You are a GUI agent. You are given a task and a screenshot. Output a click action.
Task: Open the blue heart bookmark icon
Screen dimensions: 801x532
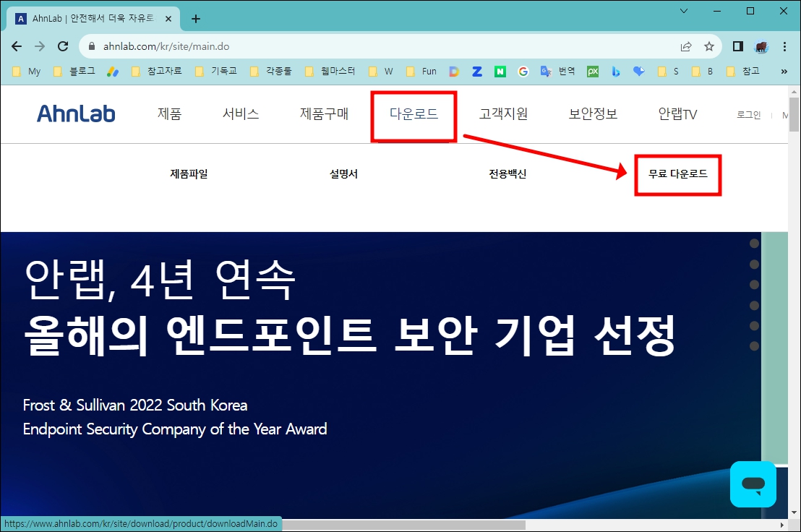638,72
